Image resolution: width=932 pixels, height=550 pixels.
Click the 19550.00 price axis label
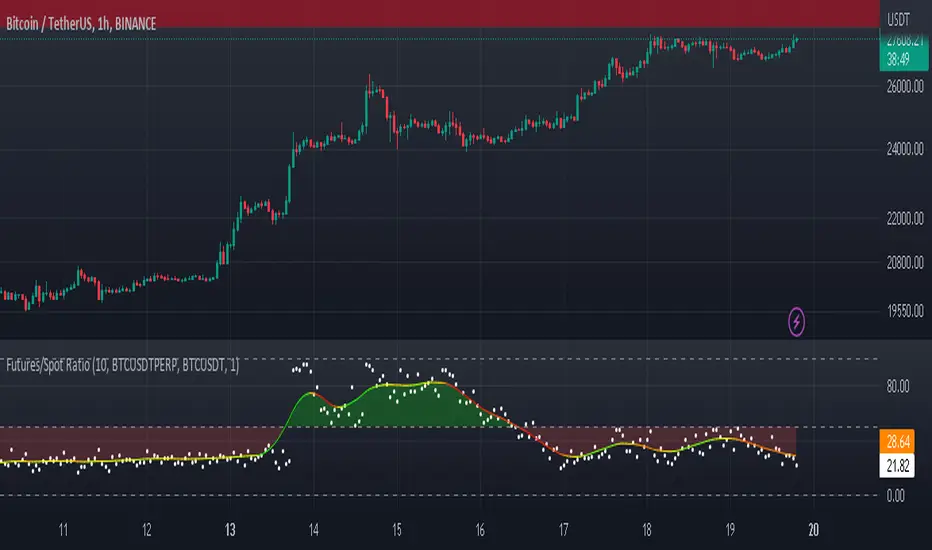[905, 311]
